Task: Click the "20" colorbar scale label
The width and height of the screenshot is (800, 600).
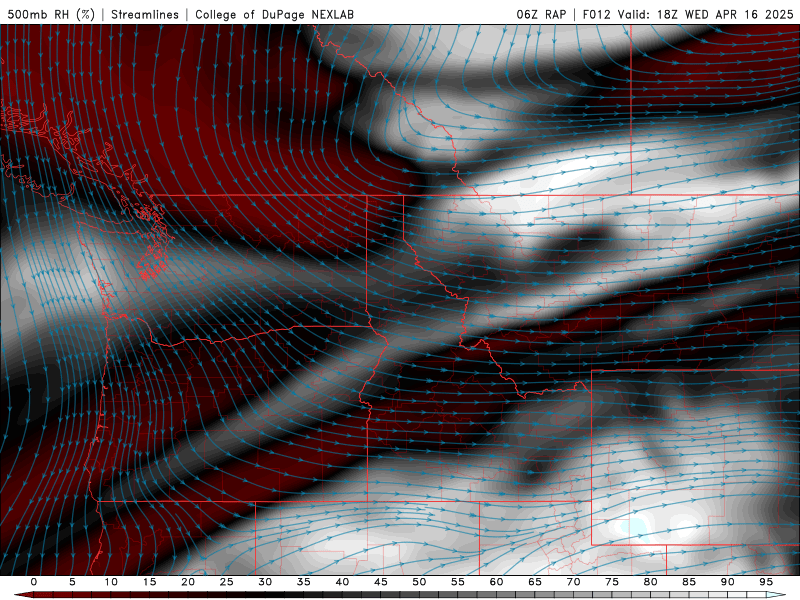Action: coord(188,582)
